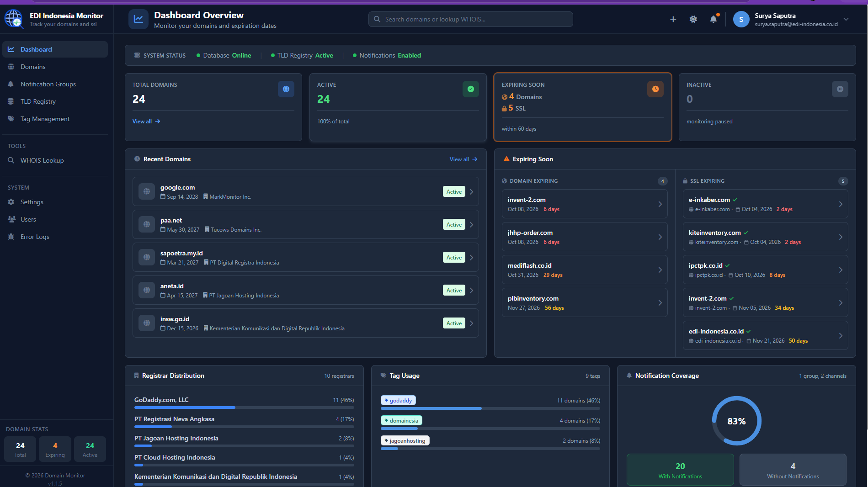View Error Logs in the sidebar
Viewport: 868px width, 487px height.
[x=55, y=237]
